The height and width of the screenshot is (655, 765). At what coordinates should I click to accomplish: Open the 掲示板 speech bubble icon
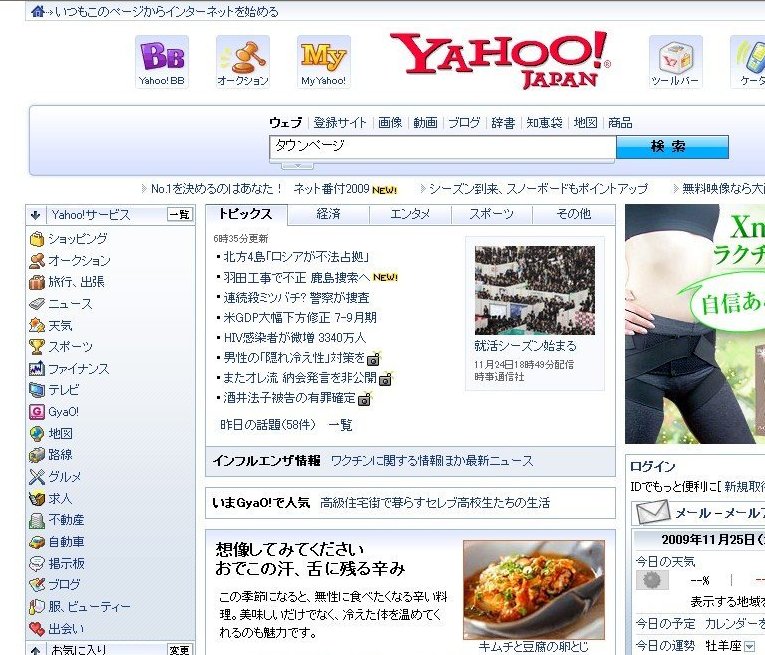(37, 564)
